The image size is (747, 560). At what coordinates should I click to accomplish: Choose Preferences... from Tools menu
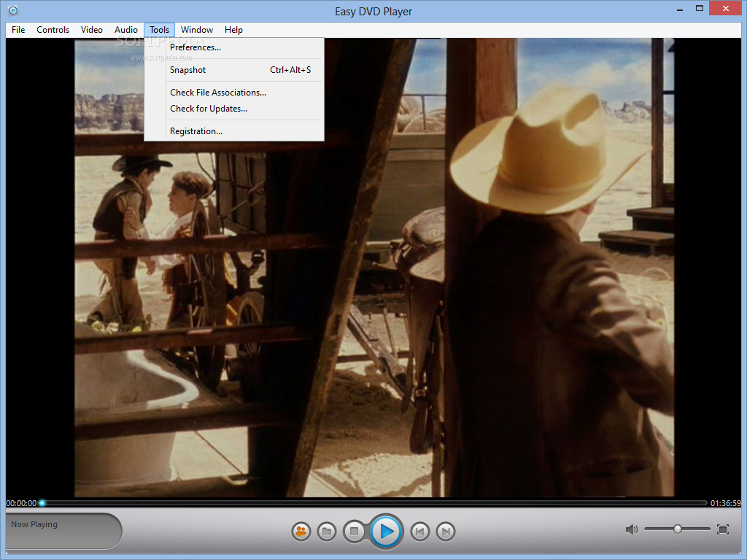tap(234, 47)
